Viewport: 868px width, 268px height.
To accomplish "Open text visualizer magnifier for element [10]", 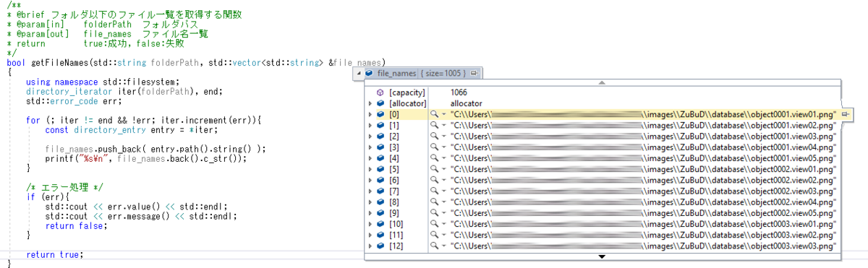I will (x=434, y=223).
